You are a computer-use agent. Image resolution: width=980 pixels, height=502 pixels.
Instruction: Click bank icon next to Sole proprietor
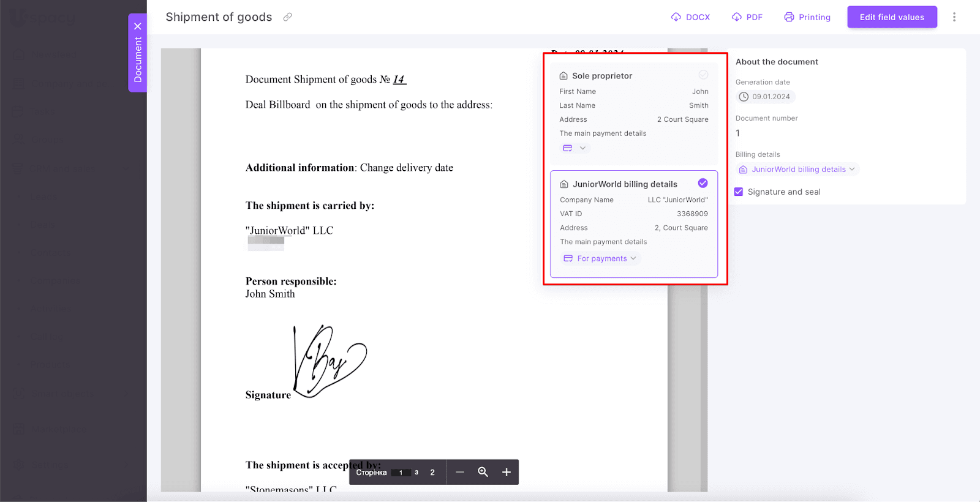pyautogui.click(x=563, y=76)
